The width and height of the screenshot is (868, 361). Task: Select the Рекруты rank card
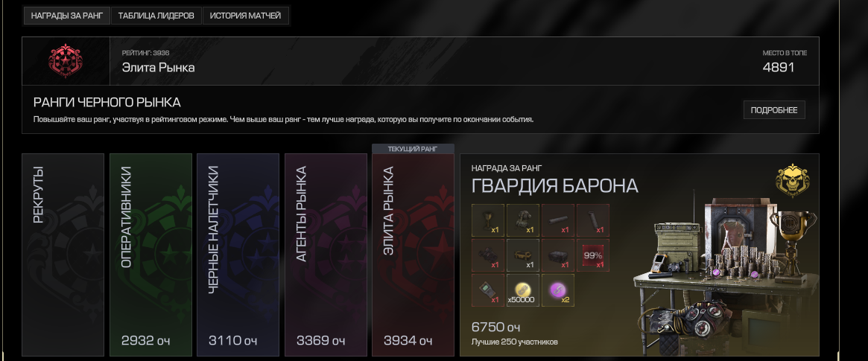(63, 255)
